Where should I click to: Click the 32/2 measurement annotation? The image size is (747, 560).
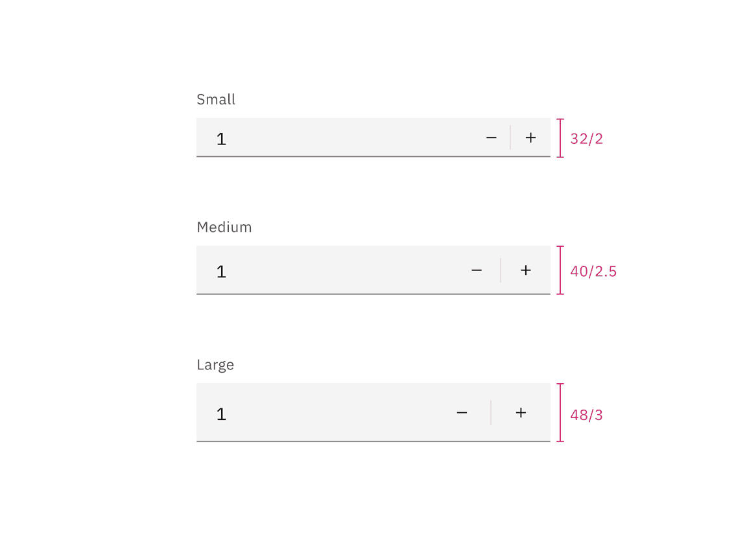coord(586,138)
